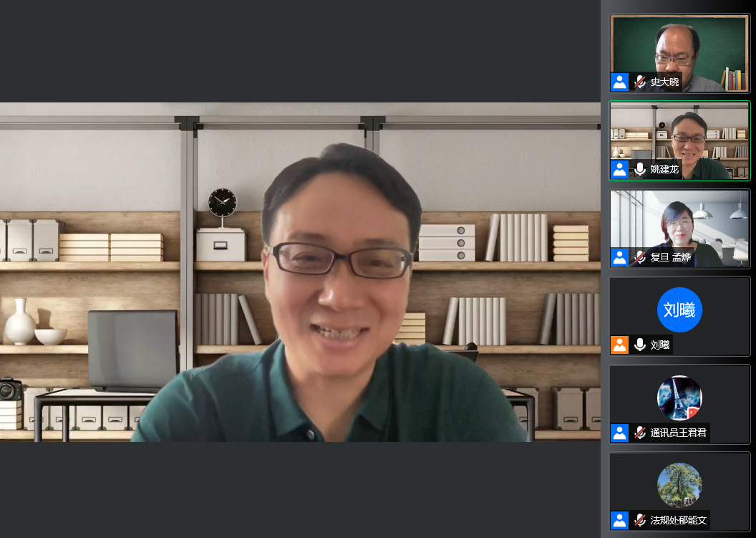
Task: Click the user icon beside 姚建龙
Action: [619, 169]
